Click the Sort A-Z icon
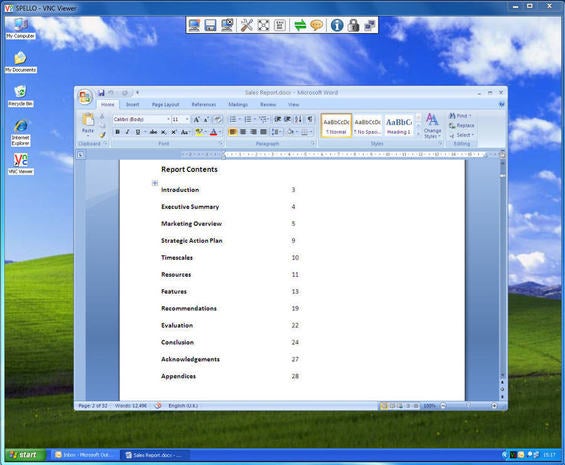This screenshot has width=565, height=465. (x=298, y=119)
